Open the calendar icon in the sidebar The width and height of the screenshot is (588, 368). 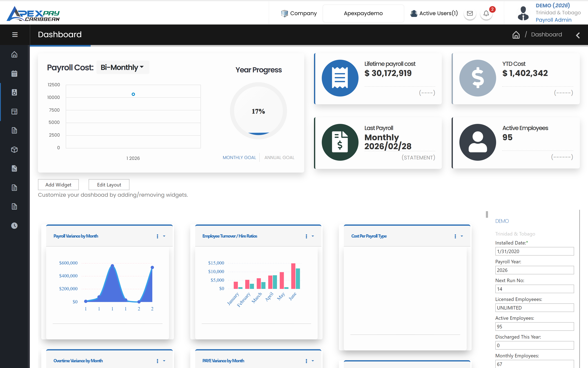click(14, 73)
